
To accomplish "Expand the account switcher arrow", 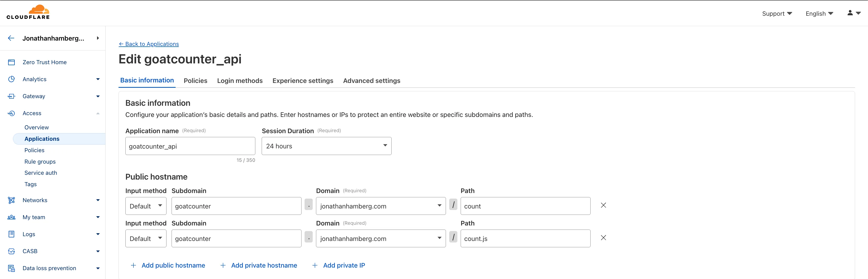I will coord(98,38).
